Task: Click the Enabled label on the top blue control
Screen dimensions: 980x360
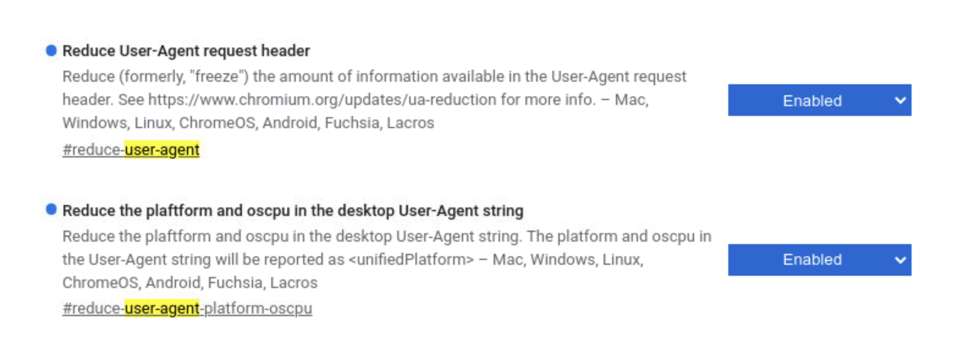Action: (x=813, y=100)
